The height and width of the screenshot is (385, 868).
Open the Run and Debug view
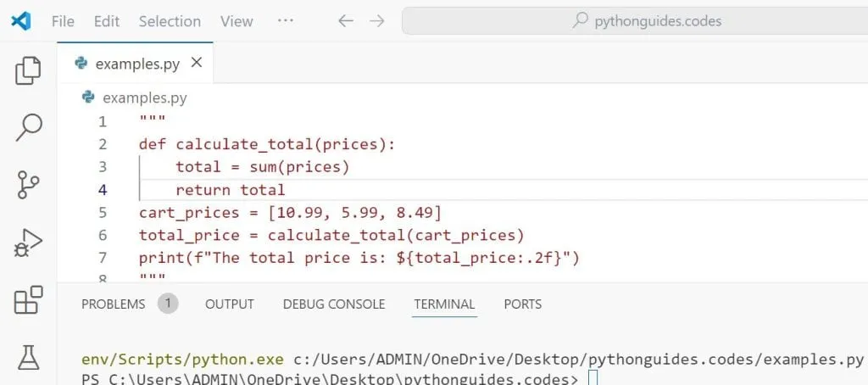point(28,243)
